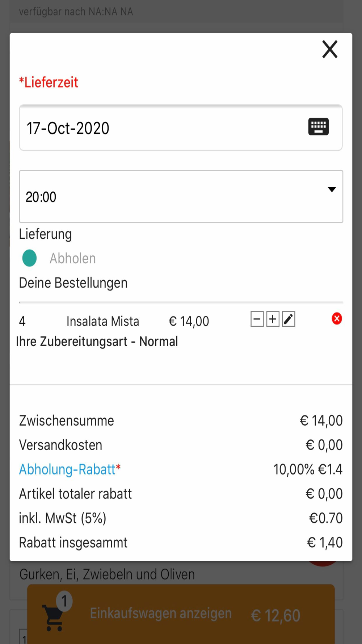
Task: Click the € 12,60 cart total
Action: click(275, 615)
